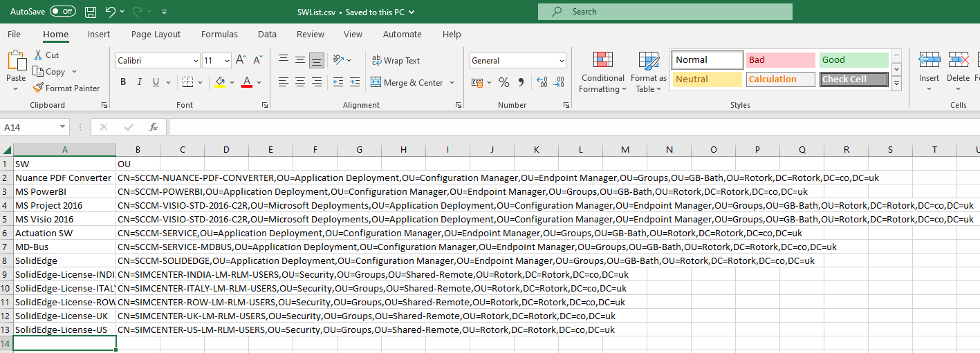Toggle Bottom Align button
The width and height of the screenshot is (980, 353).
(x=317, y=60)
